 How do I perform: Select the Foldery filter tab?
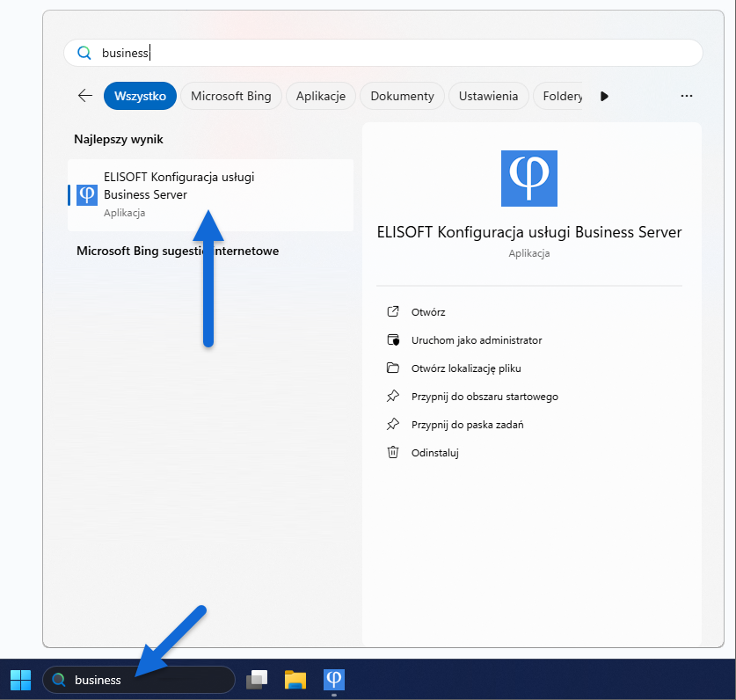coord(560,96)
